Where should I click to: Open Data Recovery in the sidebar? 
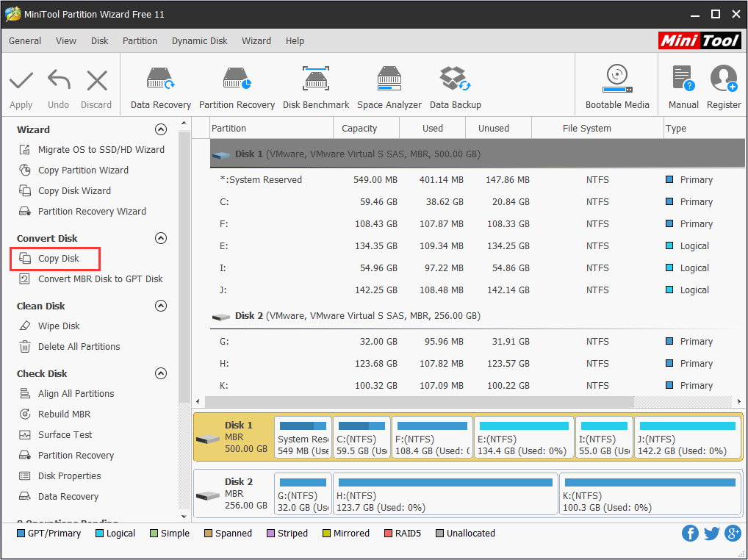[x=58, y=497]
